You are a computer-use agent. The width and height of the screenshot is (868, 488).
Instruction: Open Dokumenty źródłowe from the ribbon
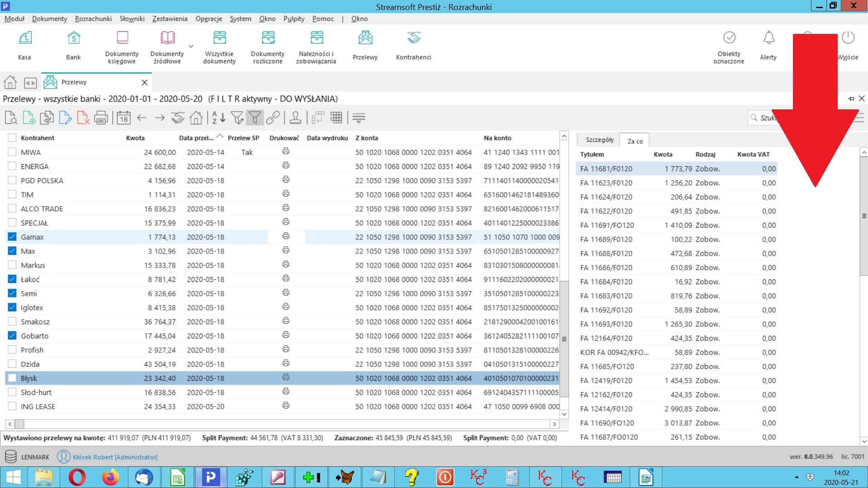pos(167,47)
